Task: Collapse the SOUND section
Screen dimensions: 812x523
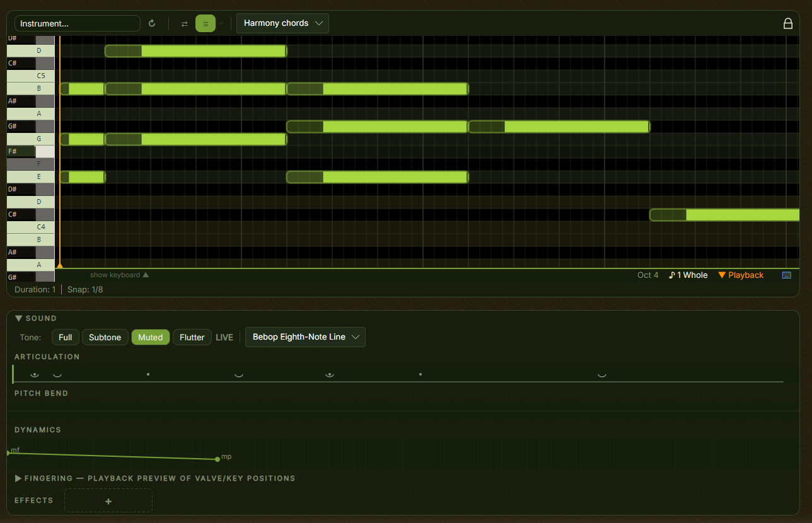Action: (x=36, y=318)
